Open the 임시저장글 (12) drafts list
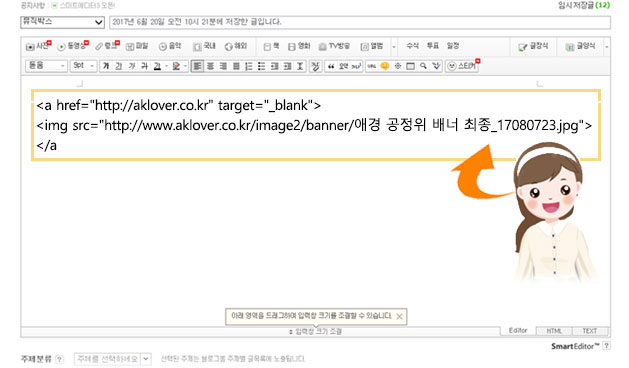The image size is (629, 368). coord(584,5)
